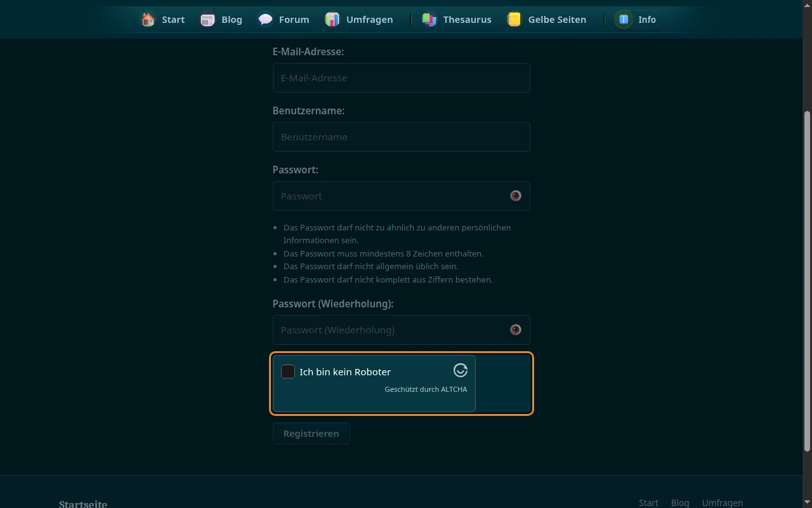Focus the Passwort (Wiederholung) input field

[x=401, y=330]
